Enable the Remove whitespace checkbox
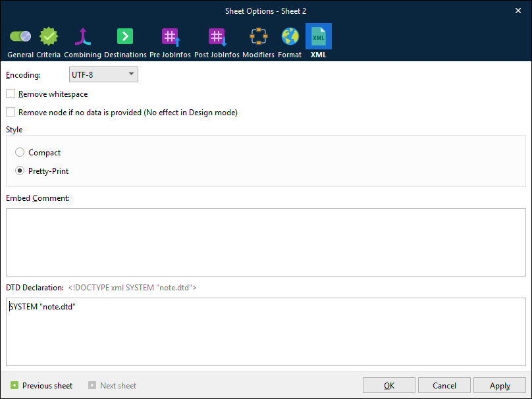Viewport: 532px width, 399px height. pos(11,93)
